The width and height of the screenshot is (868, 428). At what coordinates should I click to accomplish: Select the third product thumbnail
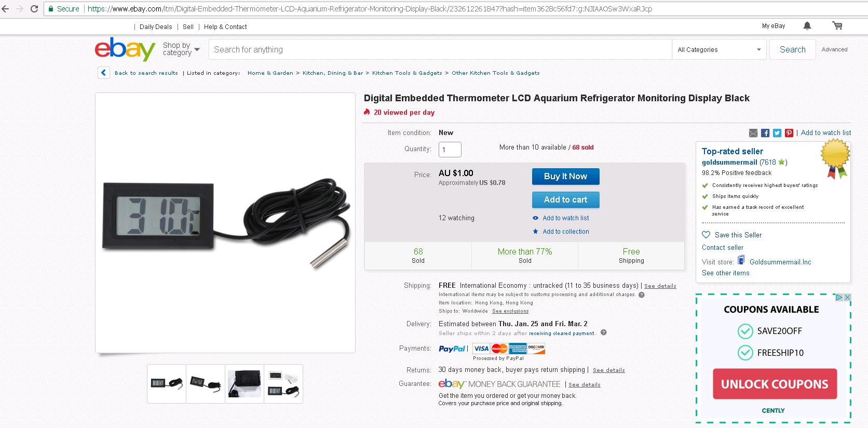[245, 384]
